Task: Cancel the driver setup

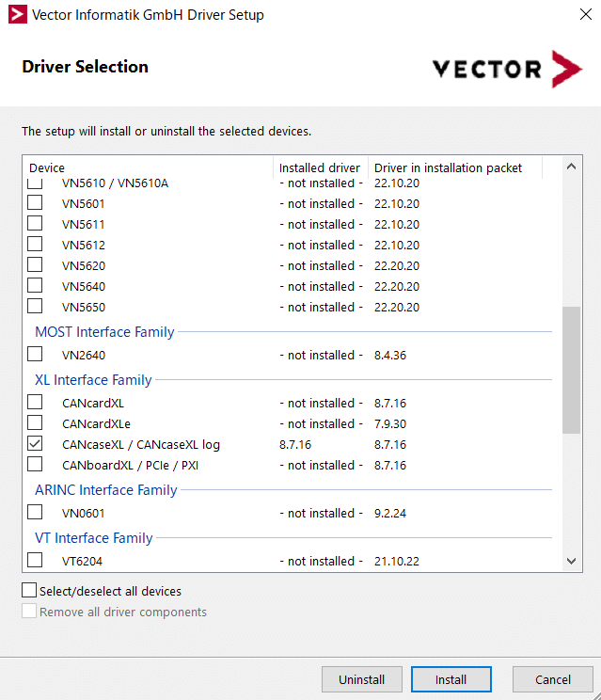Action: click(552, 679)
